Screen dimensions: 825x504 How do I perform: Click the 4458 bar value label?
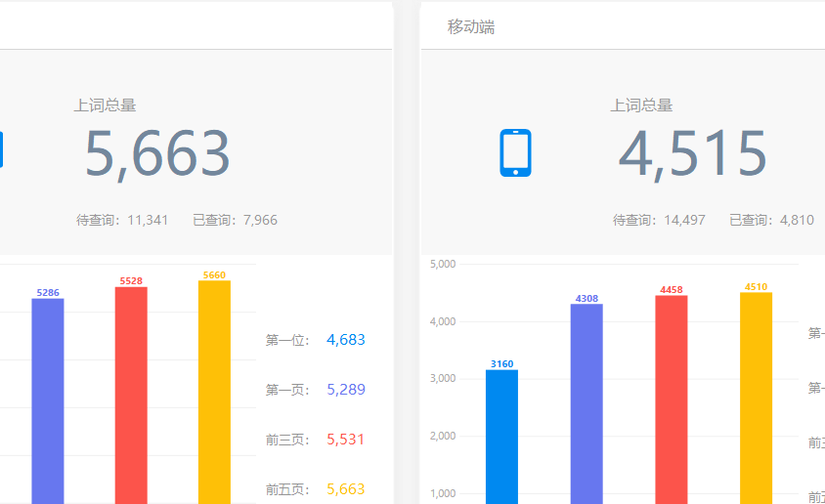click(x=672, y=290)
